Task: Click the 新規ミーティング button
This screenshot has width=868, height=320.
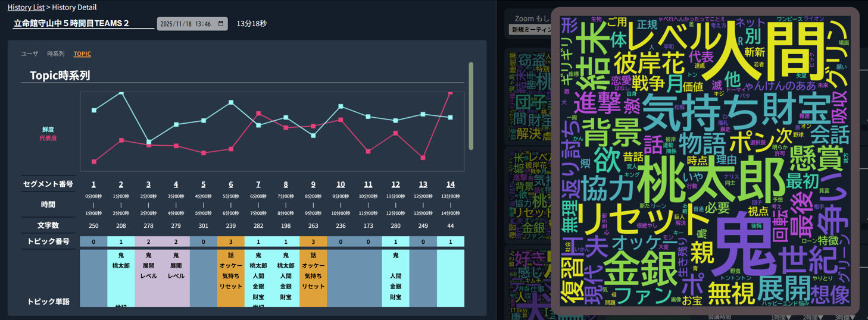Action: point(529,30)
